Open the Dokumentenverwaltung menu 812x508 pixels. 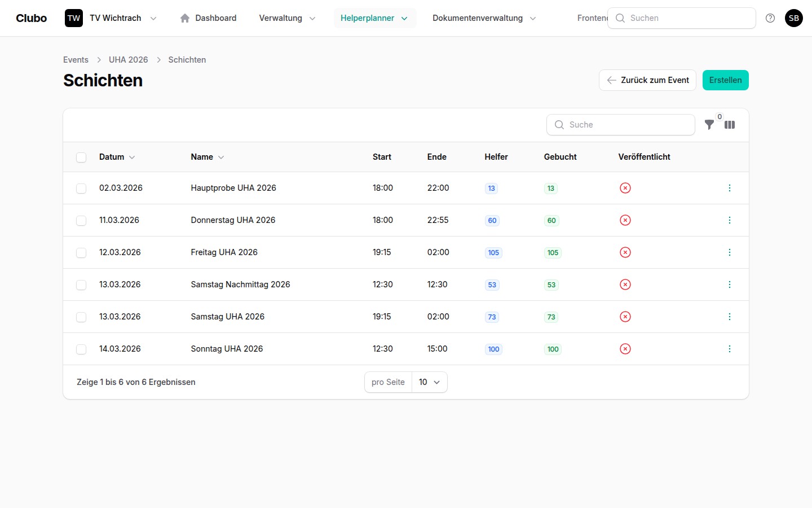484,18
